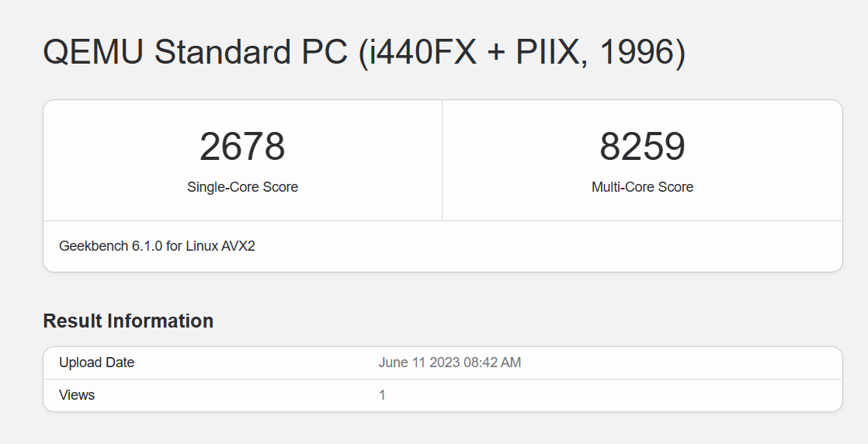The height and width of the screenshot is (444, 868).
Task: Click the word Linux in version line
Action: point(202,247)
